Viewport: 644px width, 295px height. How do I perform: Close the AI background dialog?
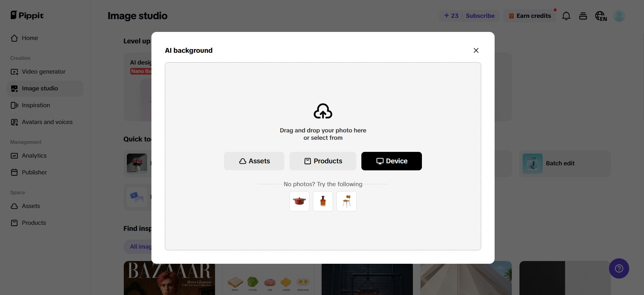pyautogui.click(x=476, y=50)
